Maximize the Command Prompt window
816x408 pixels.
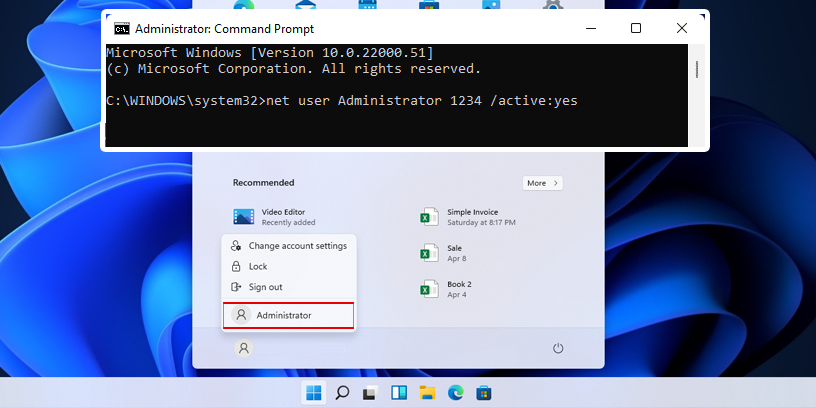pyautogui.click(x=636, y=28)
